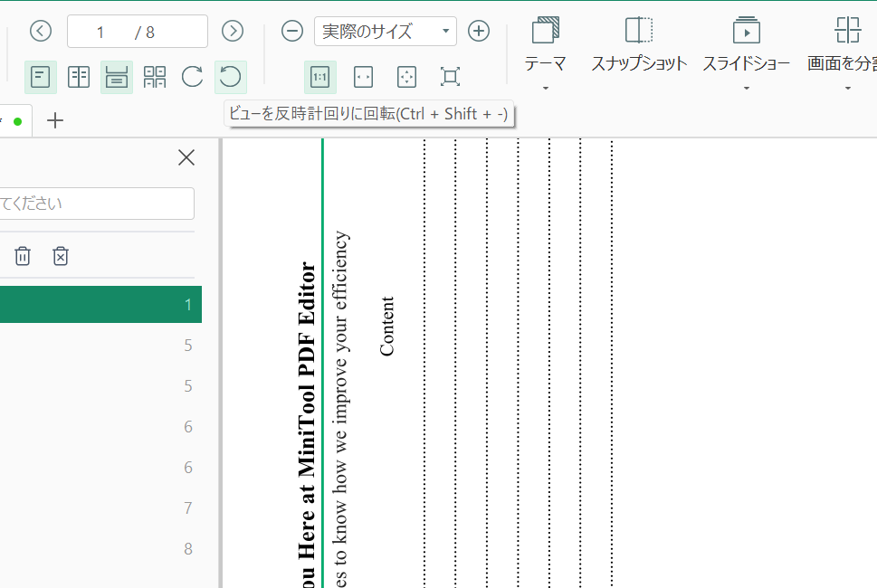877x588 pixels.
Task: Toggle continuous scrolling view
Action: 117,77
